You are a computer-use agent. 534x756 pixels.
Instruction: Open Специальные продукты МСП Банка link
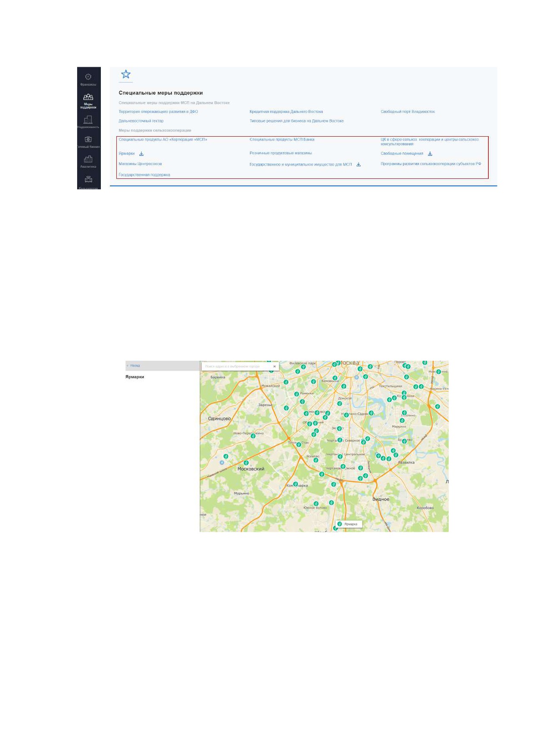(x=282, y=140)
